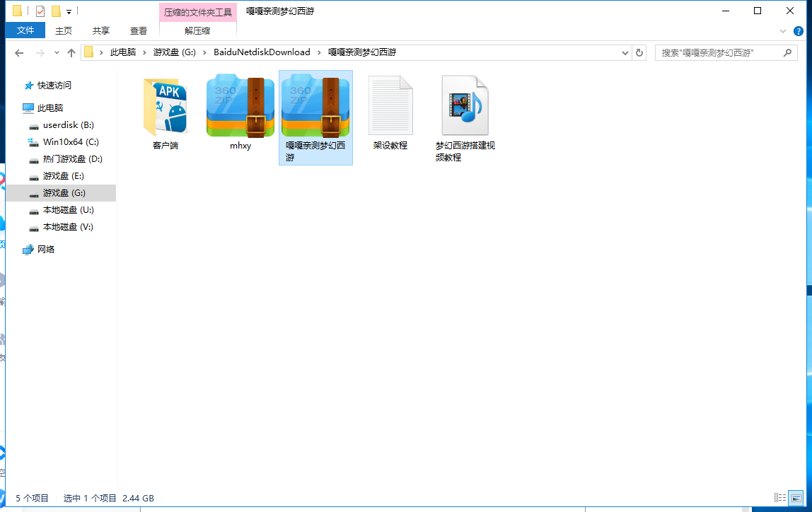Click the Explorer window icon in the title bar

[17, 11]
